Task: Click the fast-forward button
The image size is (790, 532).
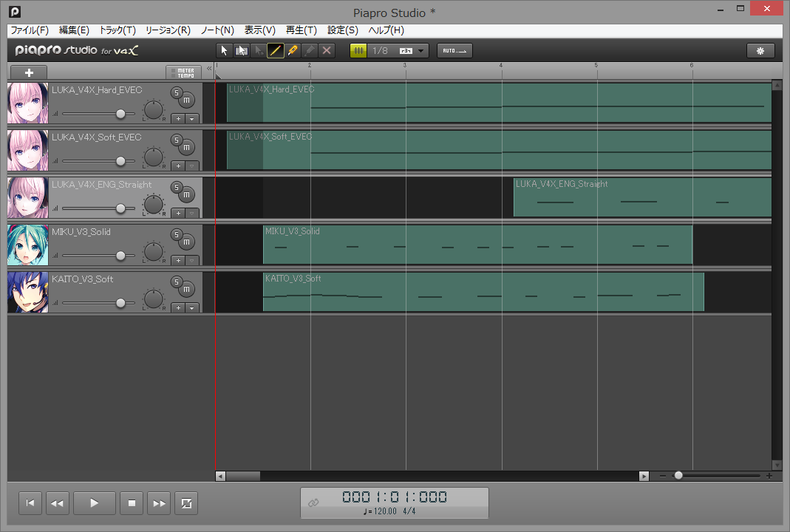Action: [x=159, y=503]
